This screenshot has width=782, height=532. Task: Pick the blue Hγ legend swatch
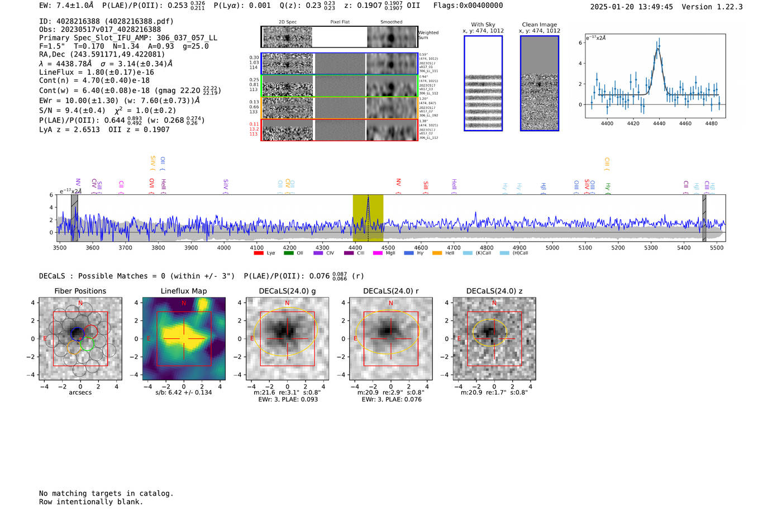click(x=409, y=253)
